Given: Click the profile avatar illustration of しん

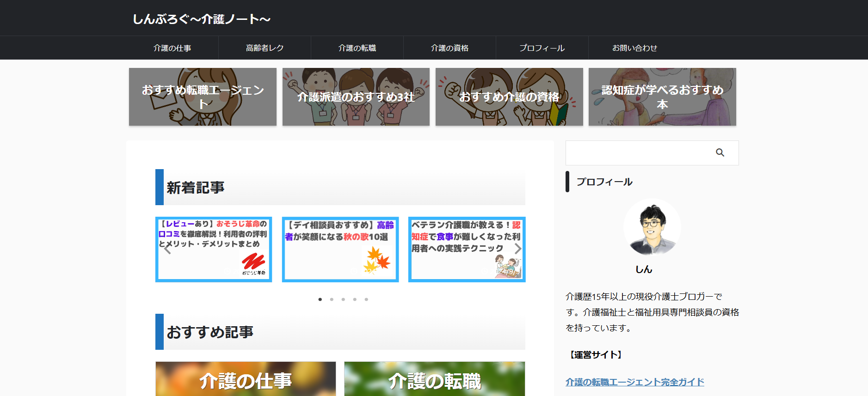Looking at the screenshot, I should (652, 227).
